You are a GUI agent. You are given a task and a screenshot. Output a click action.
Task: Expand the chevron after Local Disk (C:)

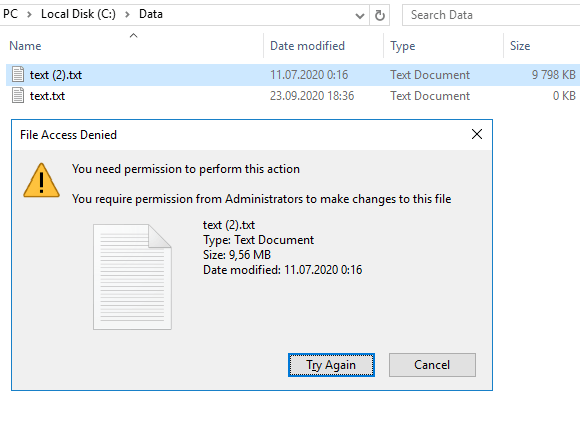click(127, 15)
